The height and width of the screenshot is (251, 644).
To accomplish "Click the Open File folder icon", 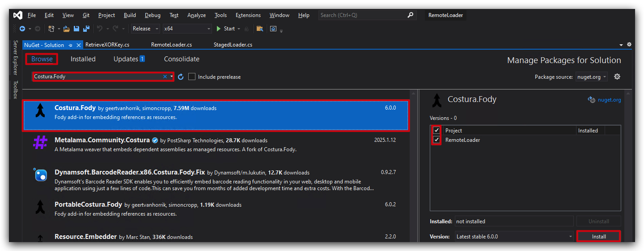I will click(67, 29).
